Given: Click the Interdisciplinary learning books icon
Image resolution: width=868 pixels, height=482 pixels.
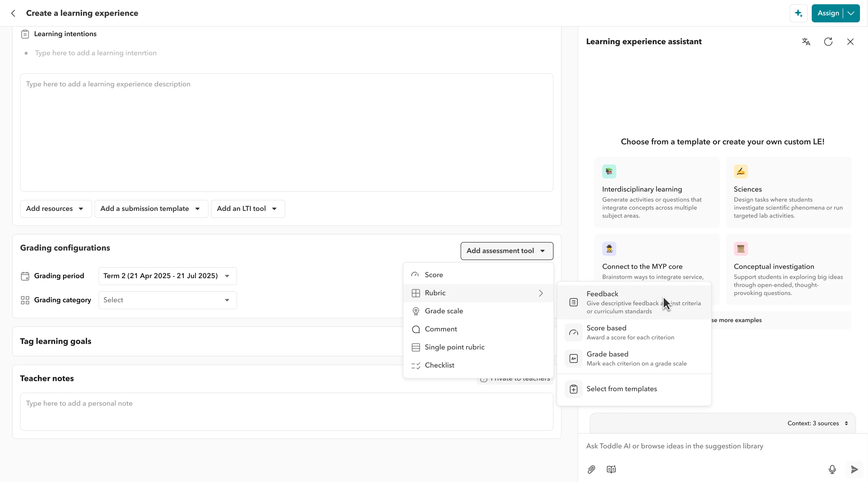Looking at the screenshot, I should [x=609, y=171].
